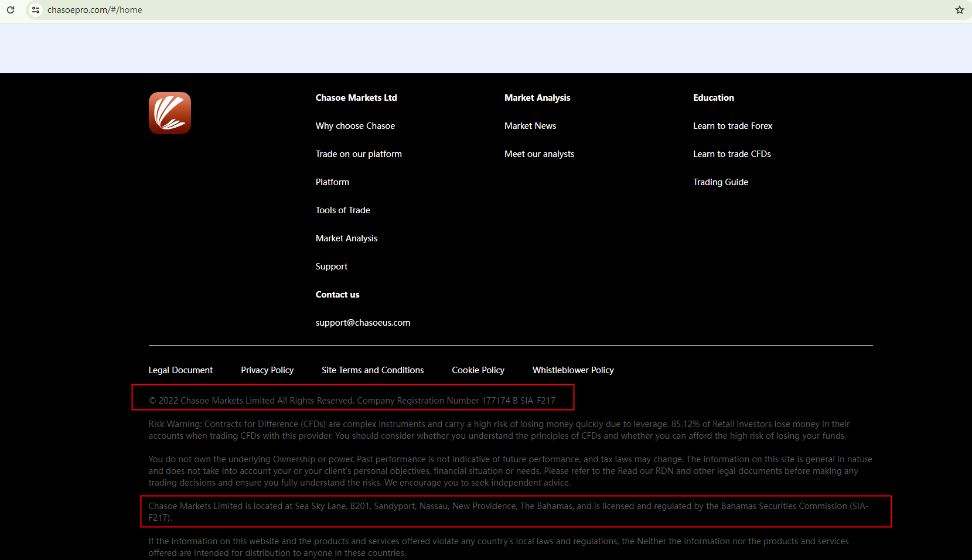Bookmark this page with the star icon
The height and width of the screenshot is (560, 972).
959,10
